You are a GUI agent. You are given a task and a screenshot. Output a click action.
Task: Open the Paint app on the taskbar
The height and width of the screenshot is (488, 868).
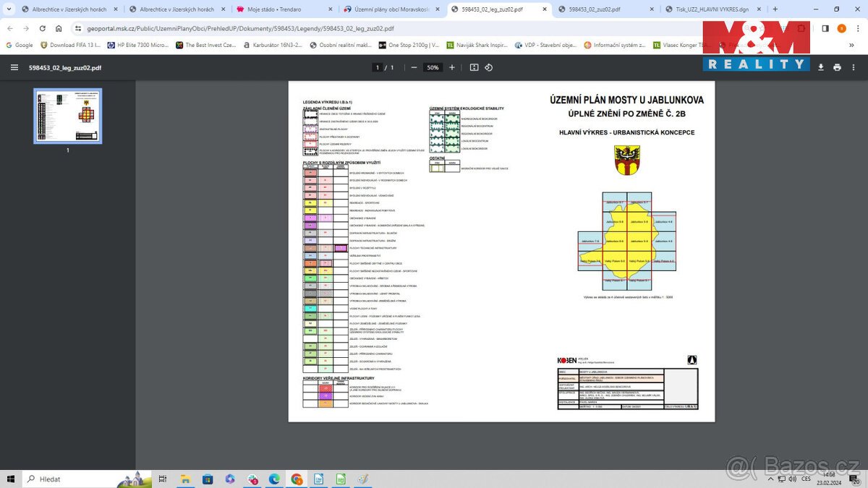point(362,479)
